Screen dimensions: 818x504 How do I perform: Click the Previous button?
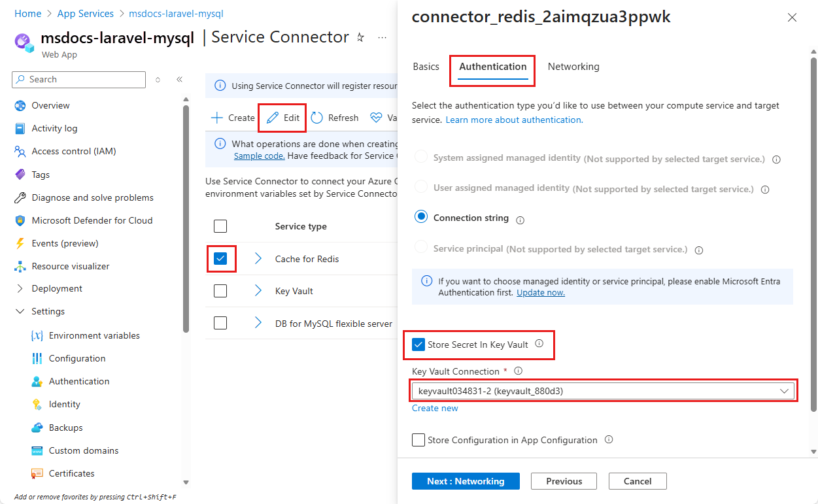(x=564, y=481)
